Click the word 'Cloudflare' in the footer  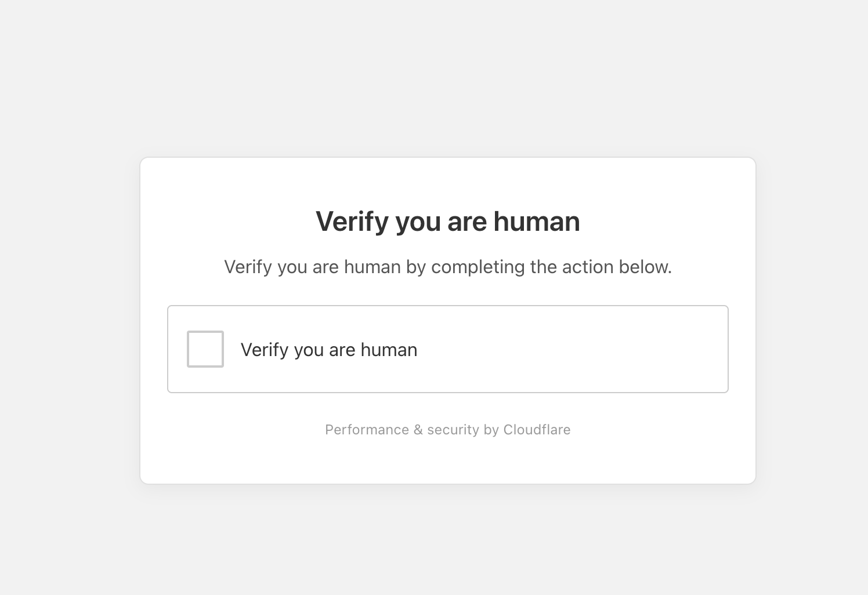click(x=537, y=430)
